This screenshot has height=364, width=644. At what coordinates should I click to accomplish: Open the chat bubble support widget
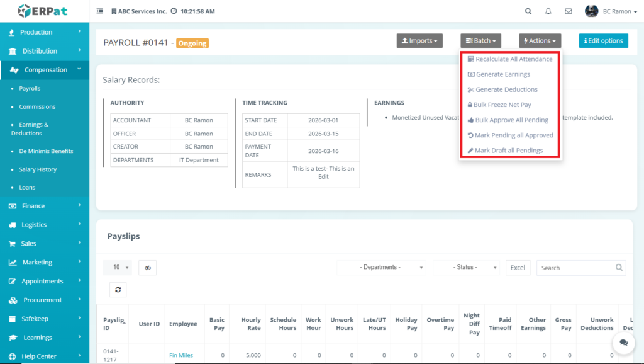tap(623, 343)
